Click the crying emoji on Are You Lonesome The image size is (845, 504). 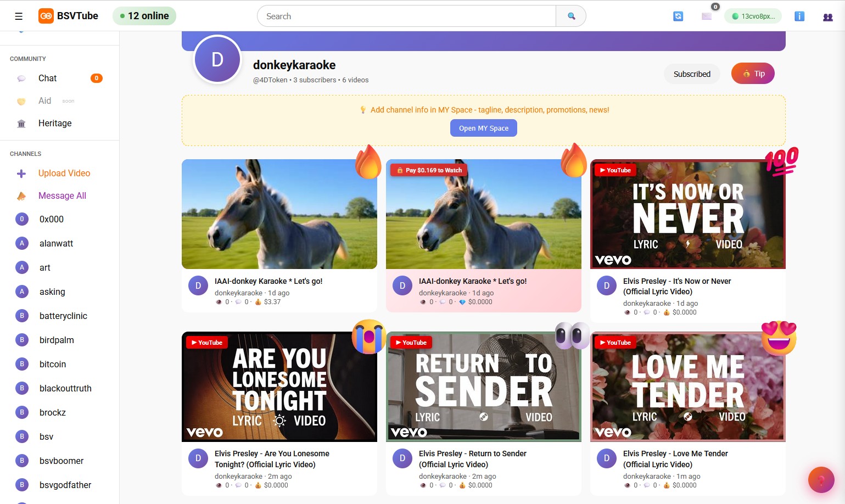click(x=369, y=336)
